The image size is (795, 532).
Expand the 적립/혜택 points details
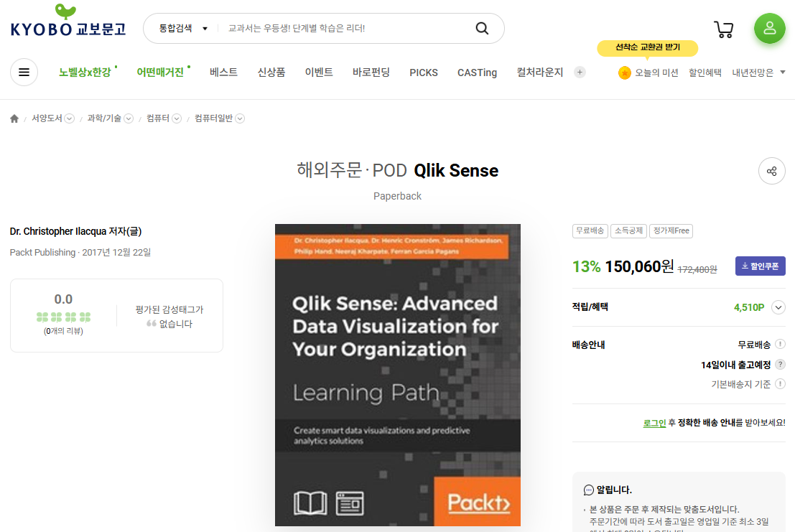(778, 307)
